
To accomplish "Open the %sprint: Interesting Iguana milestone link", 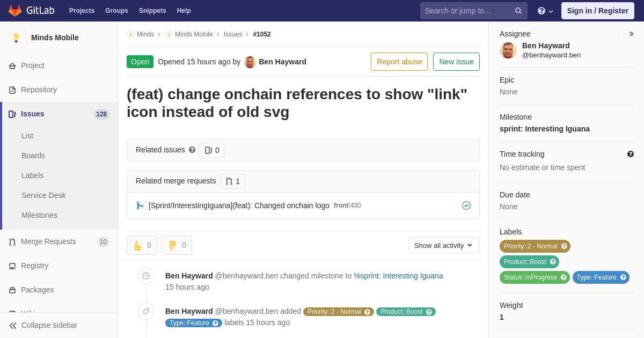I will click(398, 276).
